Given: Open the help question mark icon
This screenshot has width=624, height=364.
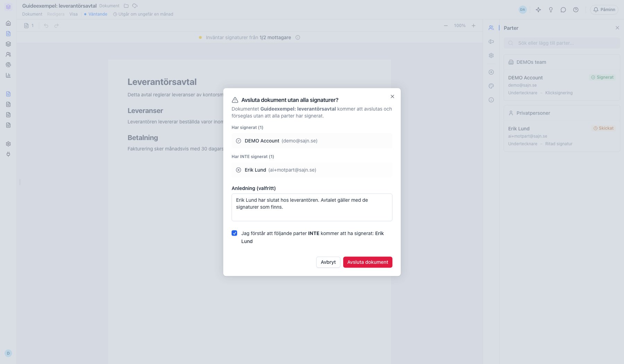Looking at the screenshot, I should (576, 10).
